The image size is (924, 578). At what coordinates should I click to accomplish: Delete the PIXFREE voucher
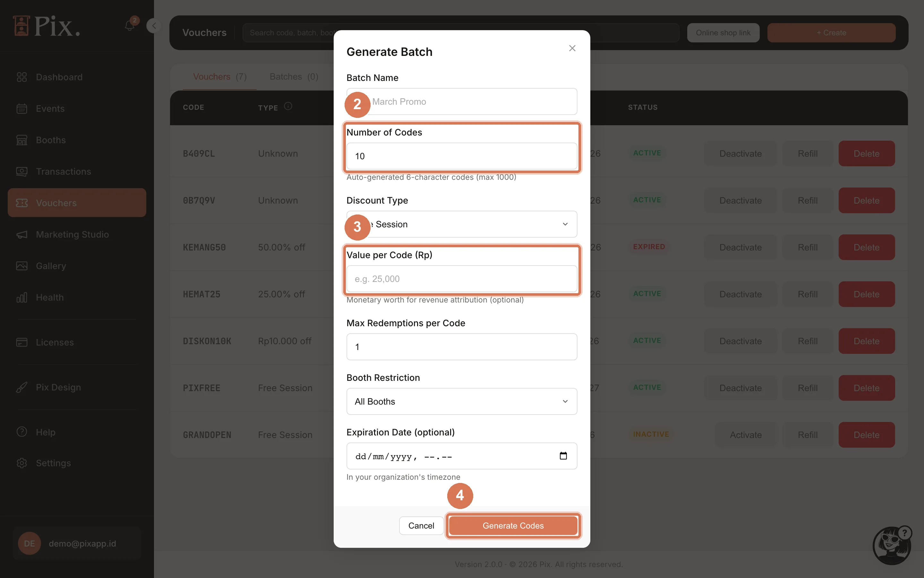click(x=866, y=388)
